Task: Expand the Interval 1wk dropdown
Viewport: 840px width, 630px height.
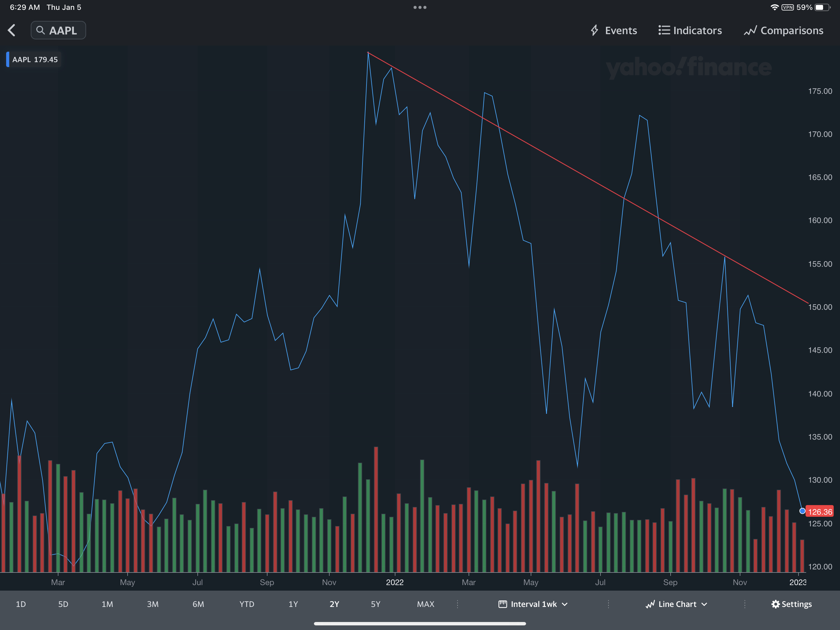Action: [x=533, y=604]
